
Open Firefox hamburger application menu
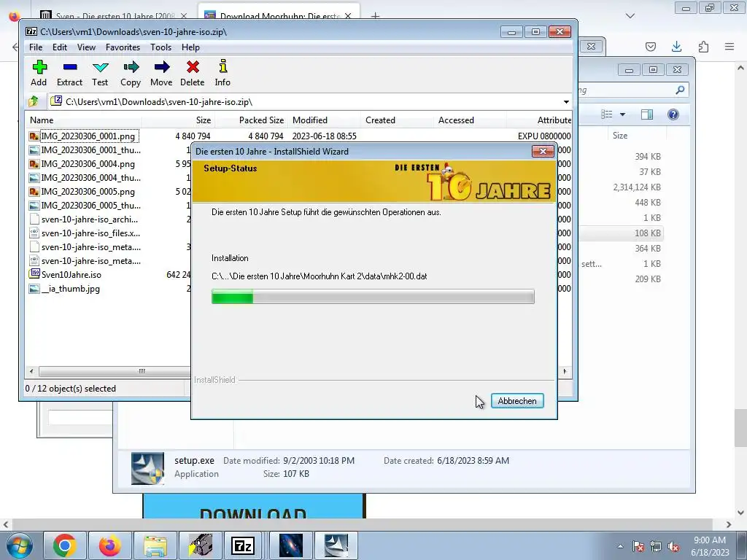pos(729,46)
